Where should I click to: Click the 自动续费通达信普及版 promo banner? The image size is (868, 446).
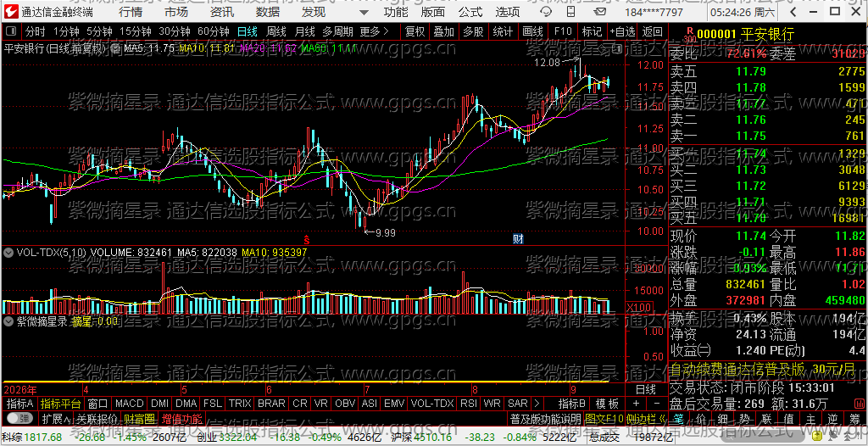click(767, 369)
